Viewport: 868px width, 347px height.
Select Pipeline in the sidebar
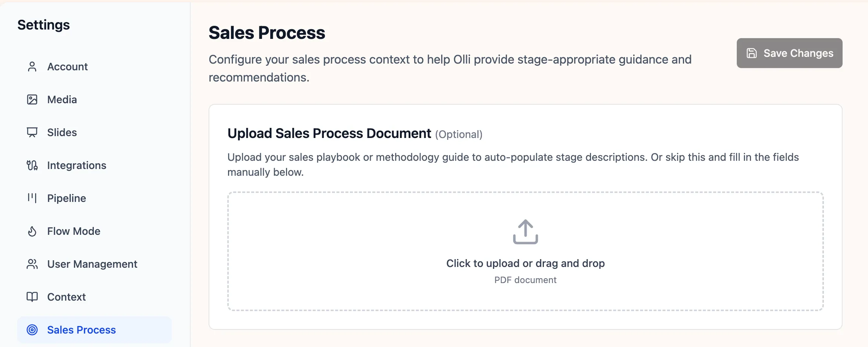(x=67, y=198)
